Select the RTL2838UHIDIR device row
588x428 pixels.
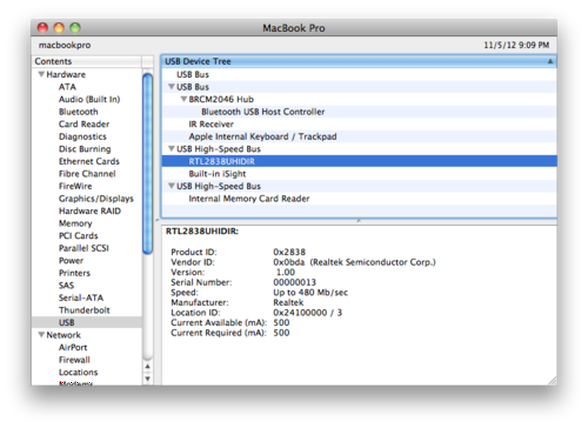click(x=359, y=161)
